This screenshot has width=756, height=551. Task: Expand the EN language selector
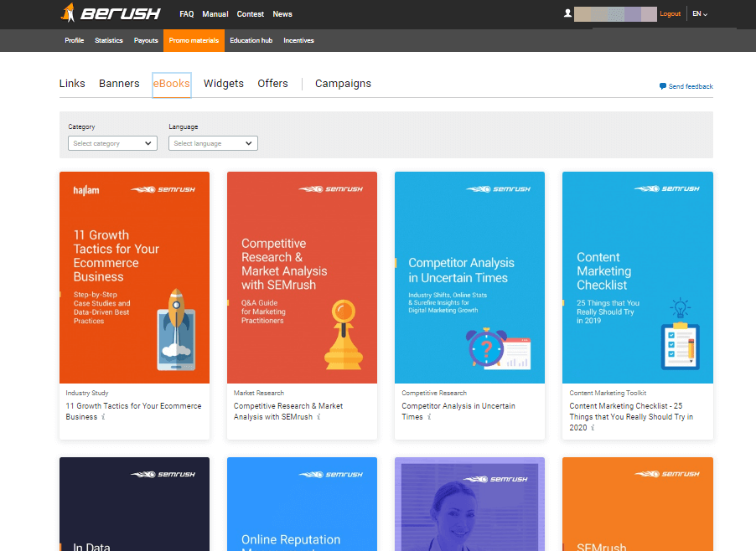[x=700, y=14]
